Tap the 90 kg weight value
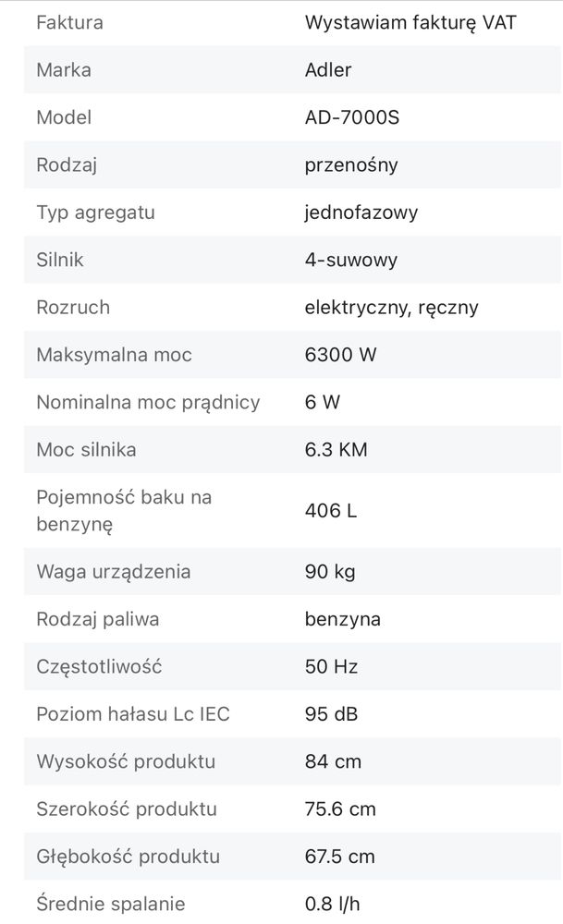The height and width of the screenshot is (924, 563). click(x=330, y=572)
